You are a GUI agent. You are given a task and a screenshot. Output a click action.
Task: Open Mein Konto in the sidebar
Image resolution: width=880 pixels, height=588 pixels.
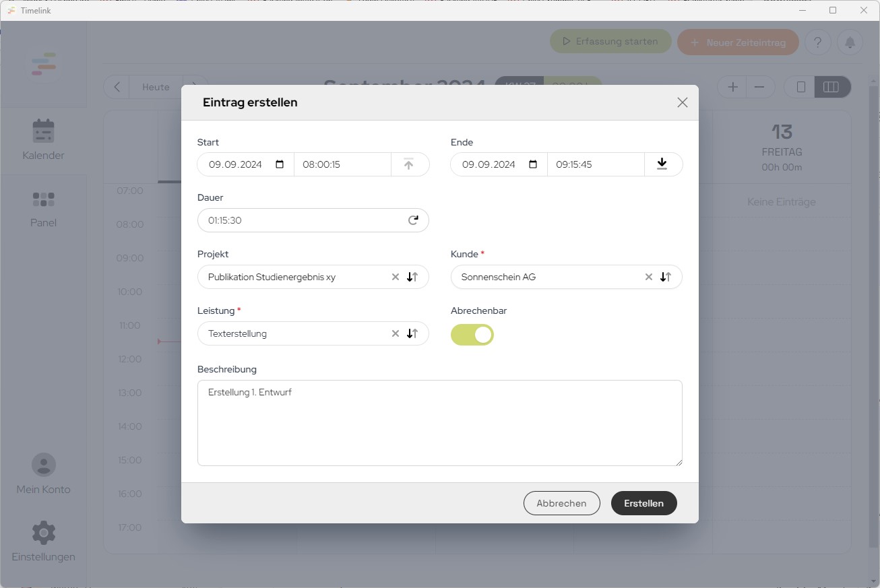pyautogui.click(x=43, y=474)
